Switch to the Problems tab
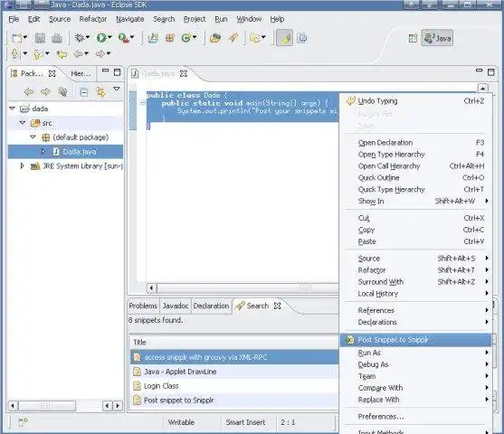 (143, 306)
